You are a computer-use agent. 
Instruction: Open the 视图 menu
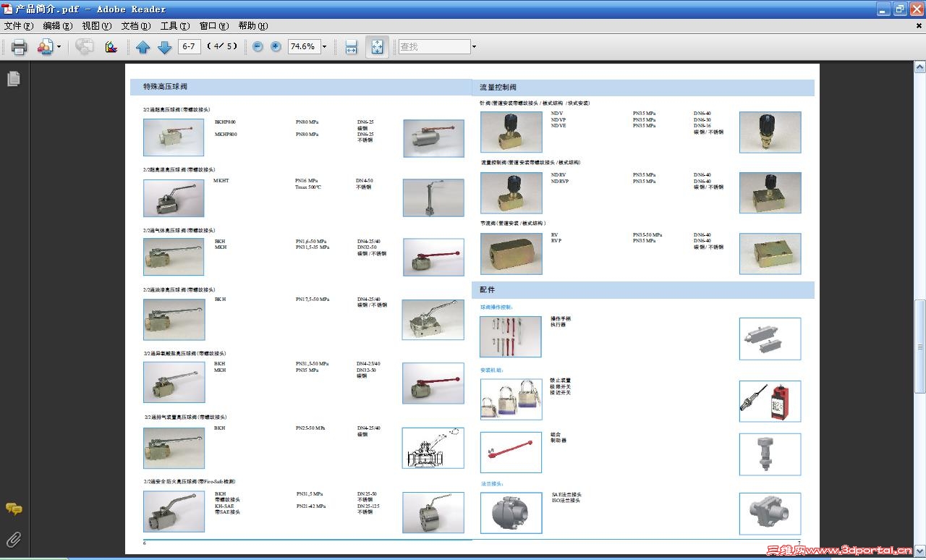97,26
